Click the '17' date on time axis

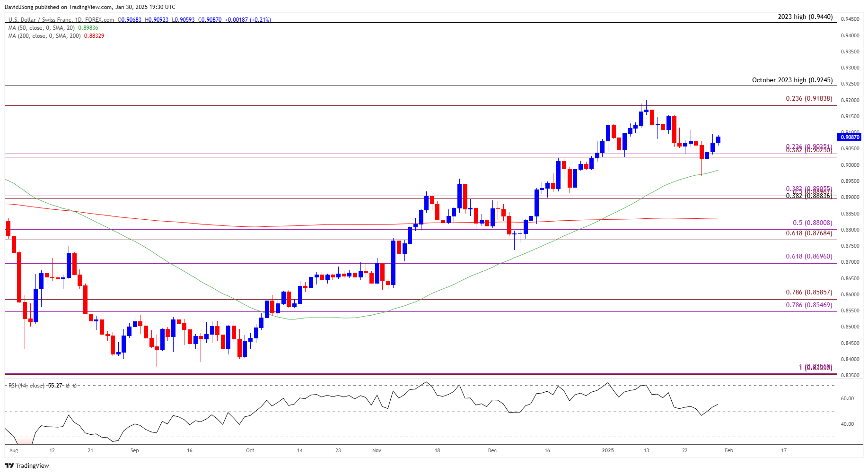pos(784,450)
